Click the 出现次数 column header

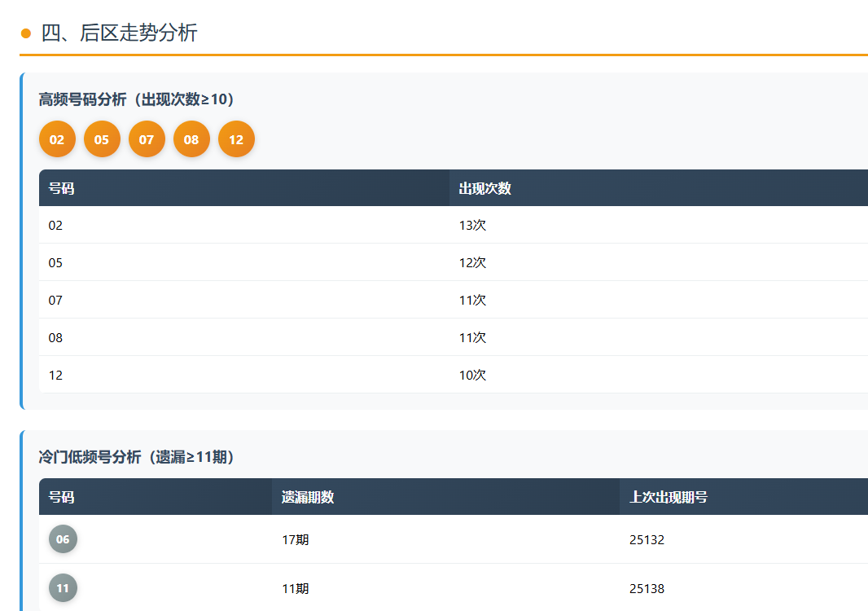485,188
